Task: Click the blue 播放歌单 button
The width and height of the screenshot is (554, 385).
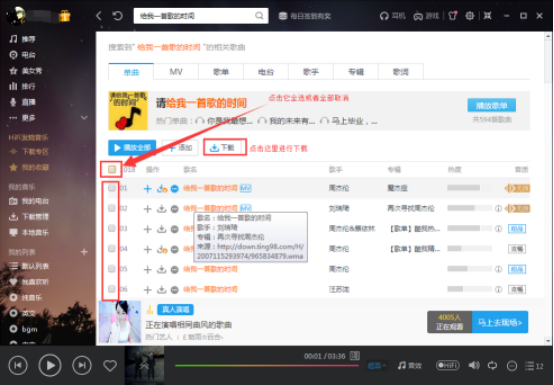Action: point(491,105)
